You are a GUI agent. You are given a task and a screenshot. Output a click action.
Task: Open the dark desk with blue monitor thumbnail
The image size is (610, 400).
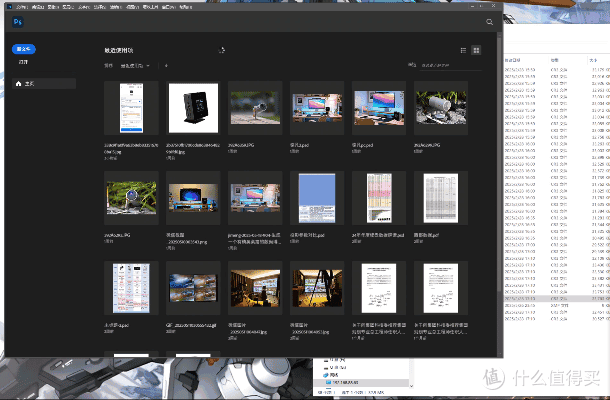click(x=193, y=198)
